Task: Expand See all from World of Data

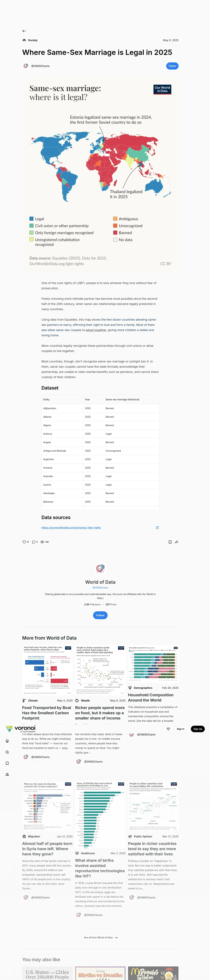Action: point(100,937)
